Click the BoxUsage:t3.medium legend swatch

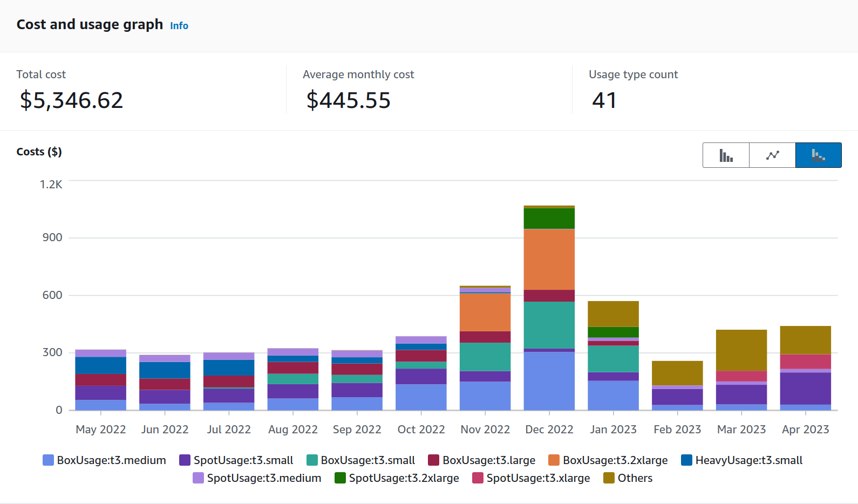[49, 460]
